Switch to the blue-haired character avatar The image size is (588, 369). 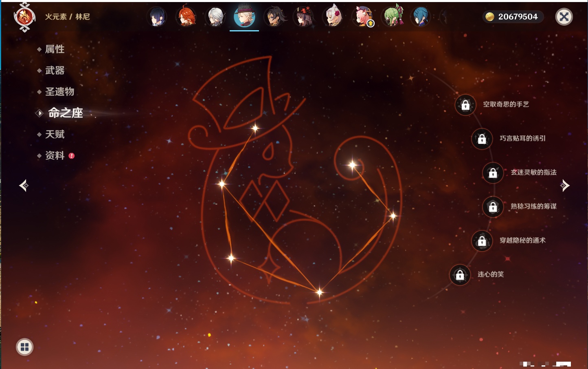[x=421, y=17]
